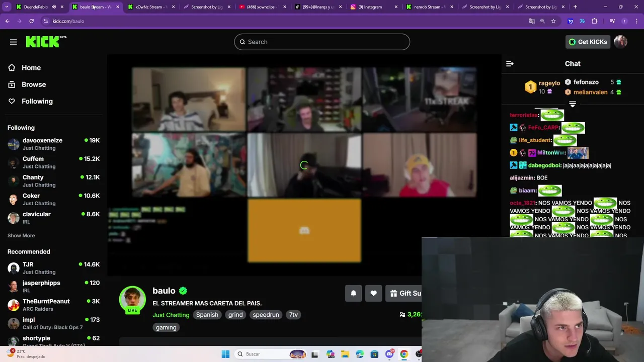Click MiltonWw username in chat
The image size is (644, 362).
(x=551, y=152)
